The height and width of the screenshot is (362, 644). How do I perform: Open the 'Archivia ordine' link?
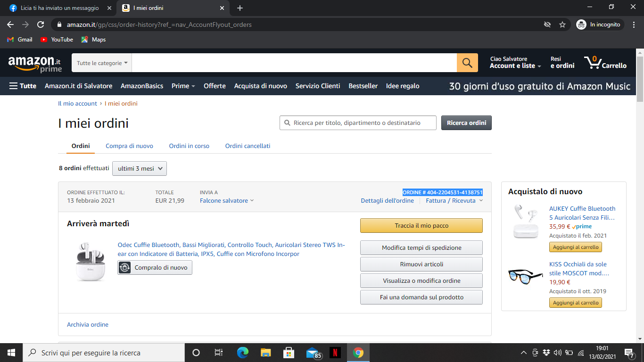coord(88,325)
